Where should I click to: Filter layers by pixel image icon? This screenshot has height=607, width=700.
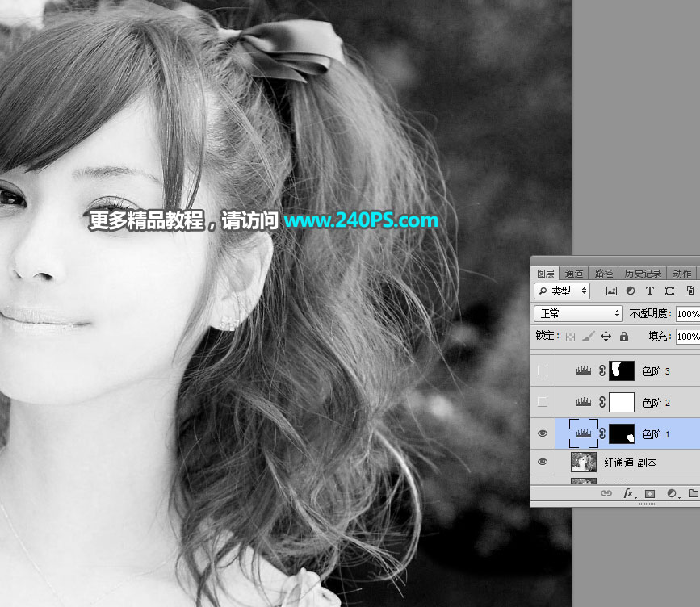click(x=611, y=291)
